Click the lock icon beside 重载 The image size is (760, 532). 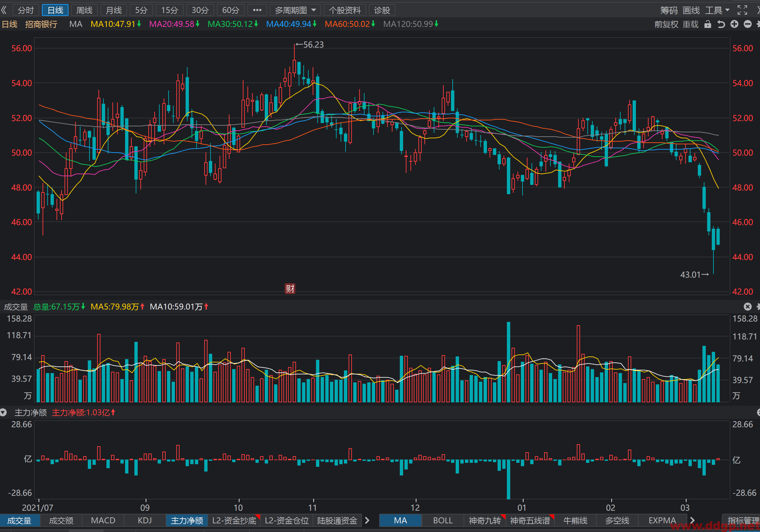(708, 24)
